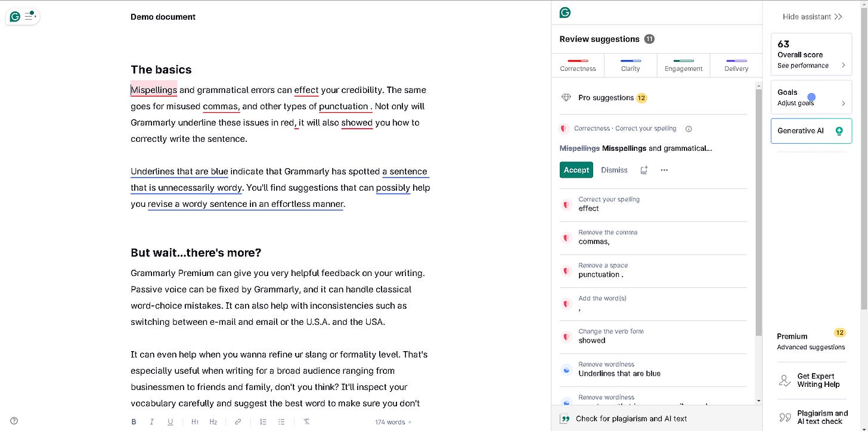Screen dimensions: 868x431
Task: Insert a link with the link icon
Action: (x=238, y=421)
